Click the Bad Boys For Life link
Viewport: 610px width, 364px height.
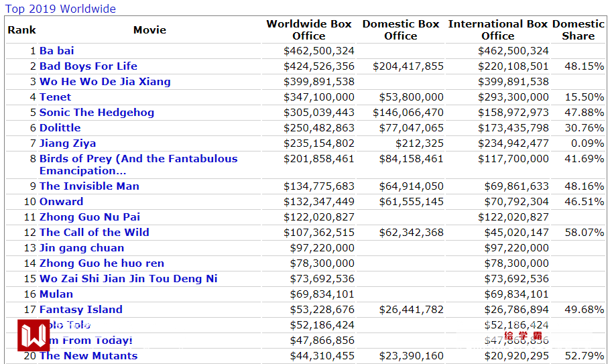tap(88, 66)
